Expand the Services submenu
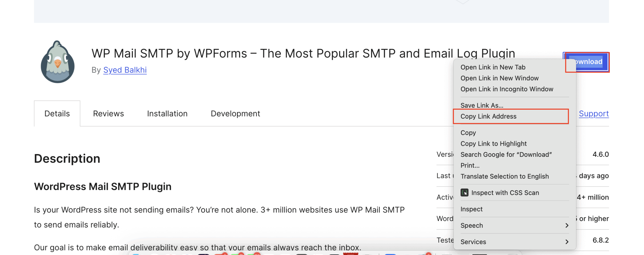Viewport: 644px width, 255px height. (x=473, y=242)
